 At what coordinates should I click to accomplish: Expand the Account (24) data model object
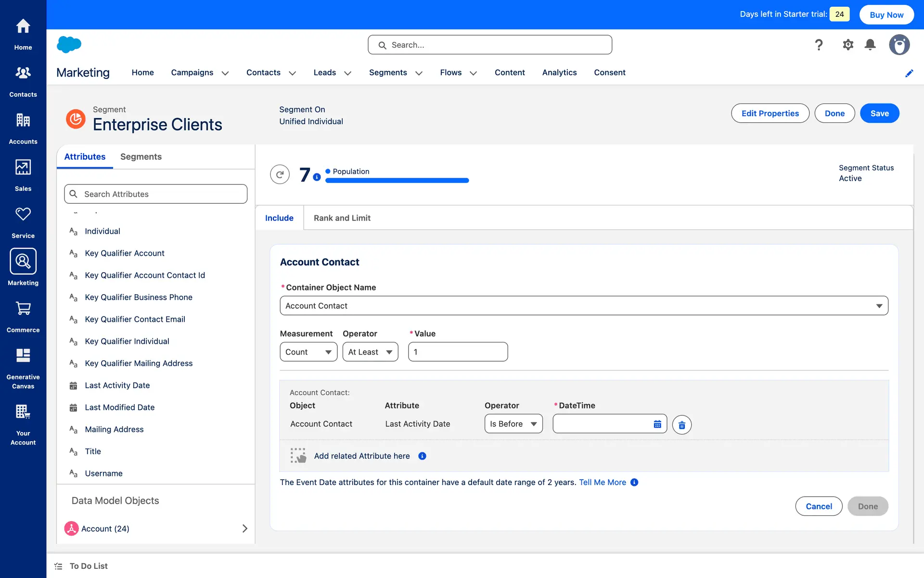pos(244,528)
